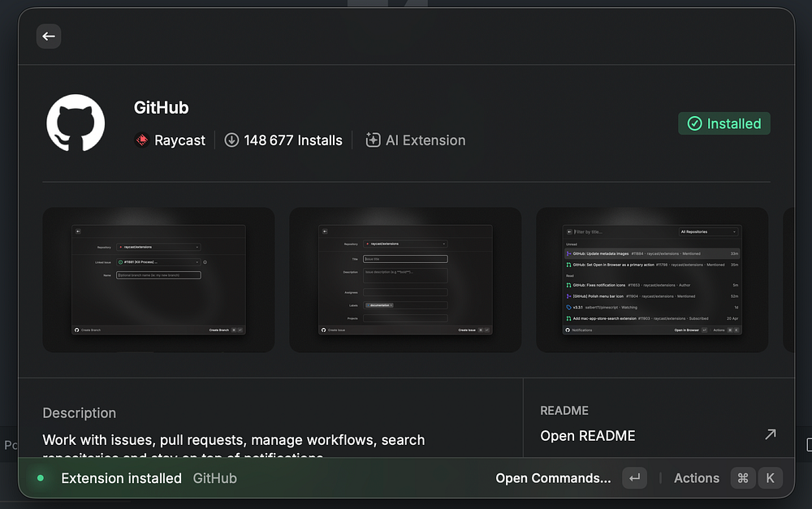Click the Description heading
This screenshot has width=812, height=509.
pyautogui.click(x=80, y=413)
